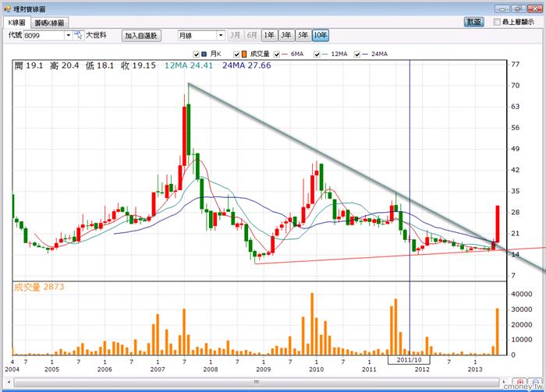The height and width of the screenshot is (392, 546).
Task: Click the blue zoom icon at bottom right
Action: [534, 383]
